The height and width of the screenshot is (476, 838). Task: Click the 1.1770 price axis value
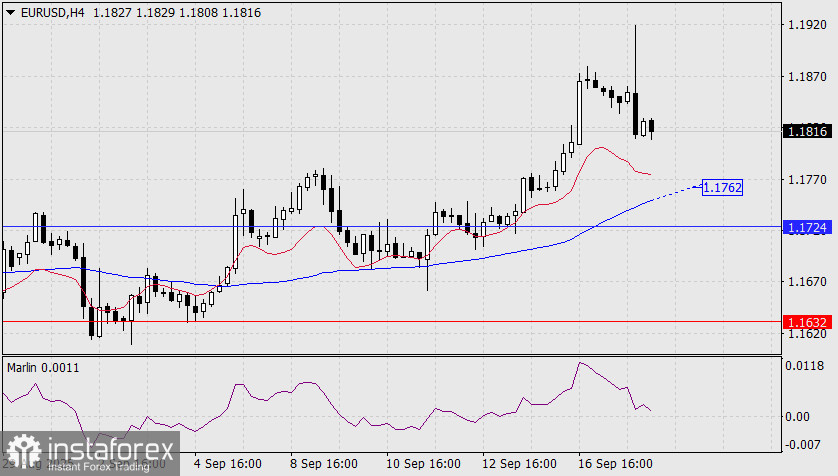point(807,180)
